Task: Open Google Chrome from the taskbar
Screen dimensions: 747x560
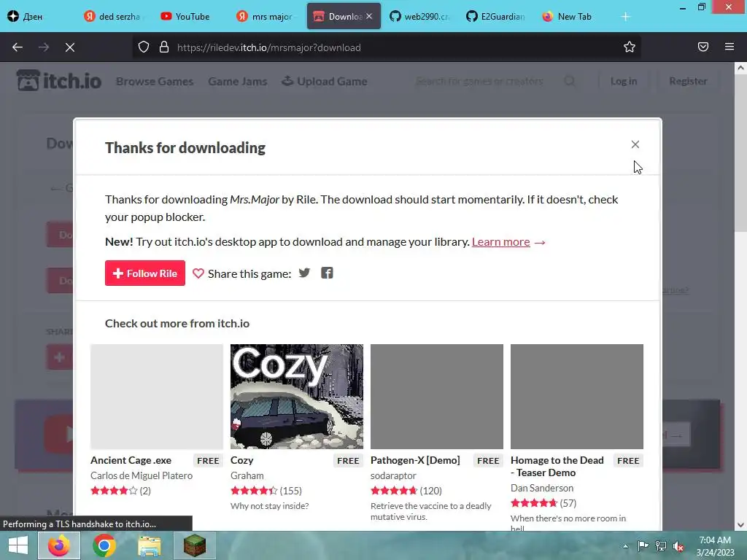Action: (x=104, y=545)
